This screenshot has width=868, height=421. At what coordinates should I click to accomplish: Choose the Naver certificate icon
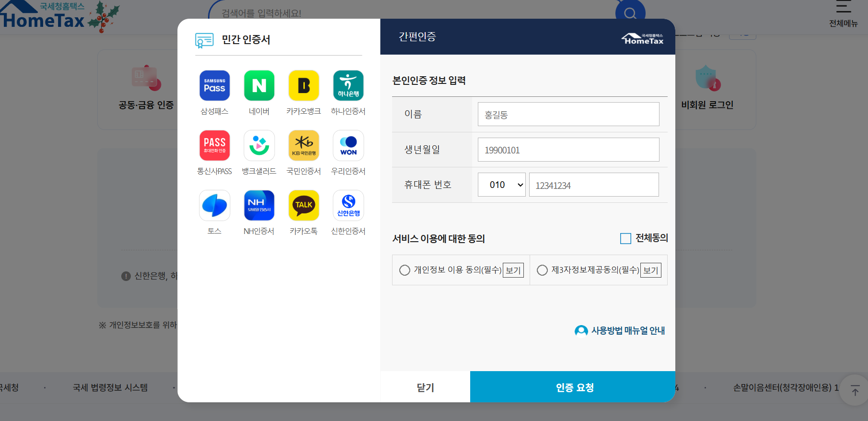(259, 86)
